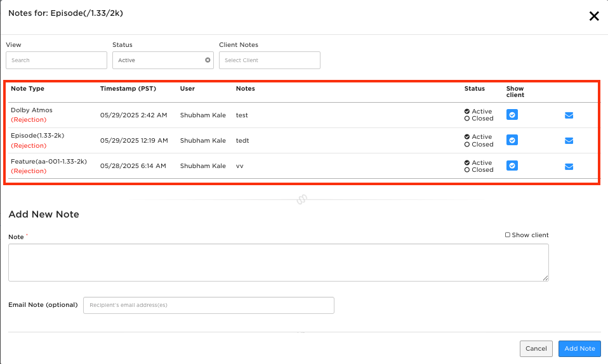Click the email icon for Feature(aa-001-1.33-2k) note

coord(569,166)
